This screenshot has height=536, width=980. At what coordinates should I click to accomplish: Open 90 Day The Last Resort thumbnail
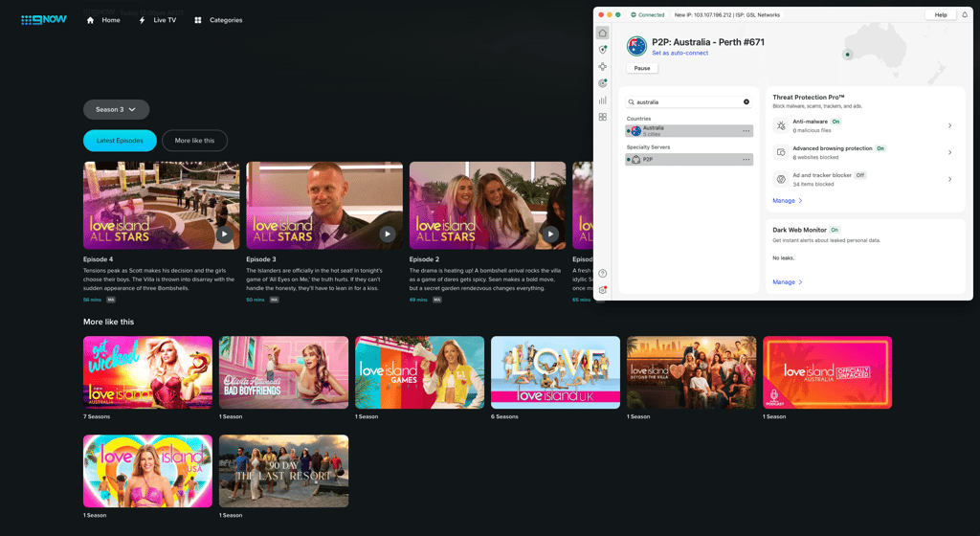283,471
